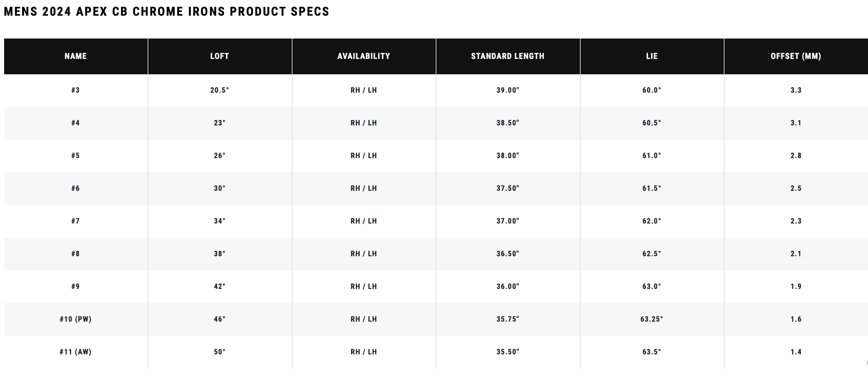Click the OFFSET (MM) column header

[796, 56]
